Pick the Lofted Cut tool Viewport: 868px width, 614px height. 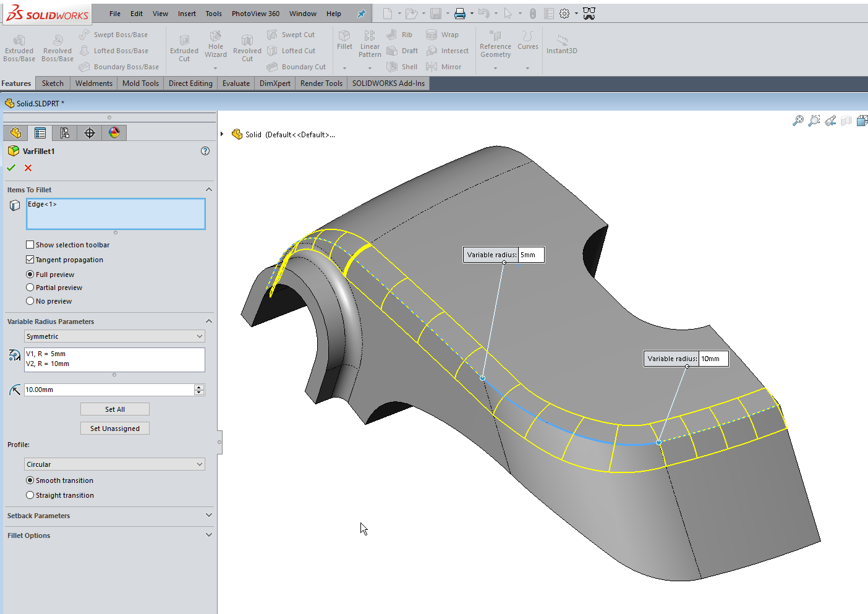291,51
